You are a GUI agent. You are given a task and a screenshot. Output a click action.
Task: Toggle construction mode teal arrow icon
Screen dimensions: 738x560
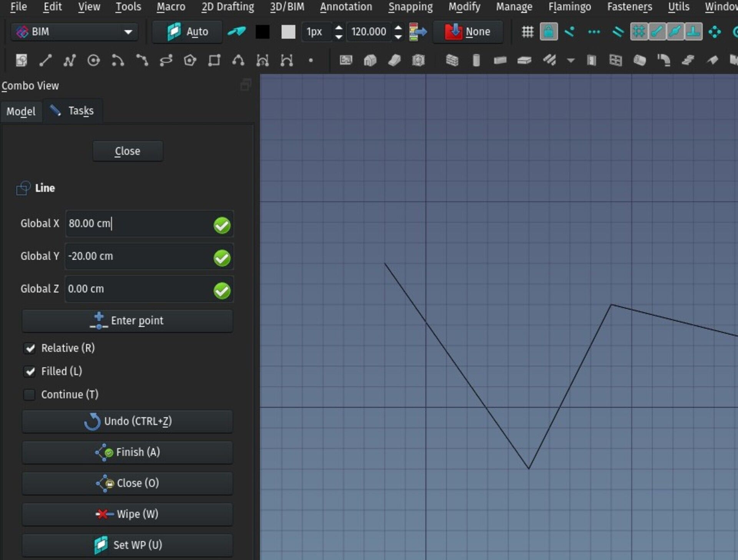pyautogui.click(x=237, y=32)
